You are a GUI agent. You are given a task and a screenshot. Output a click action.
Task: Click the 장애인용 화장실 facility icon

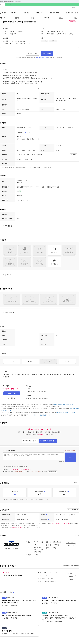point(49,299)
